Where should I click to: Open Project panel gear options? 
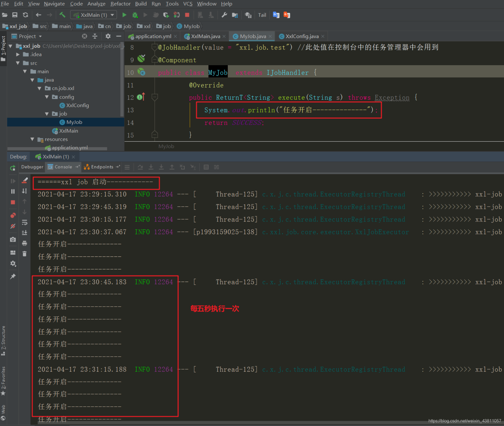pos(108,36)
